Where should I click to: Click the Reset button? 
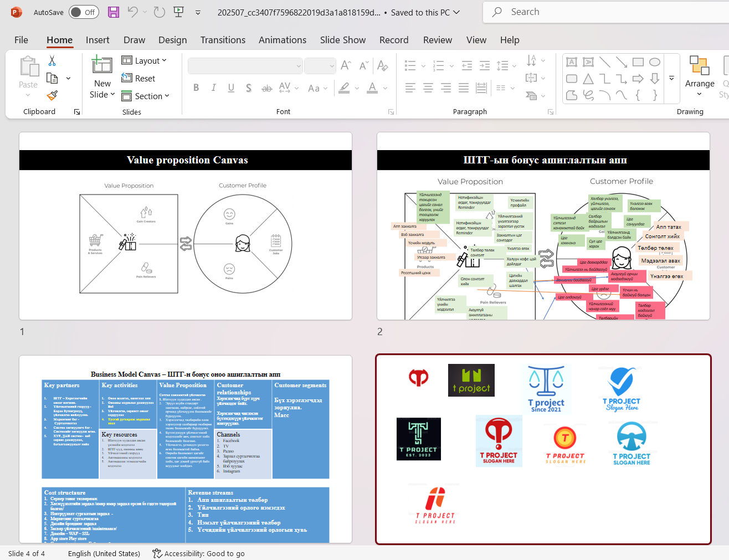click(x=138, y=79)
